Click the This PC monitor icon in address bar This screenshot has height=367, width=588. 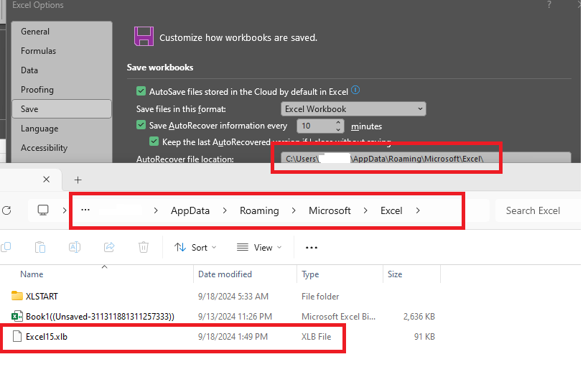pyautogui.click(x=43, y=210)
